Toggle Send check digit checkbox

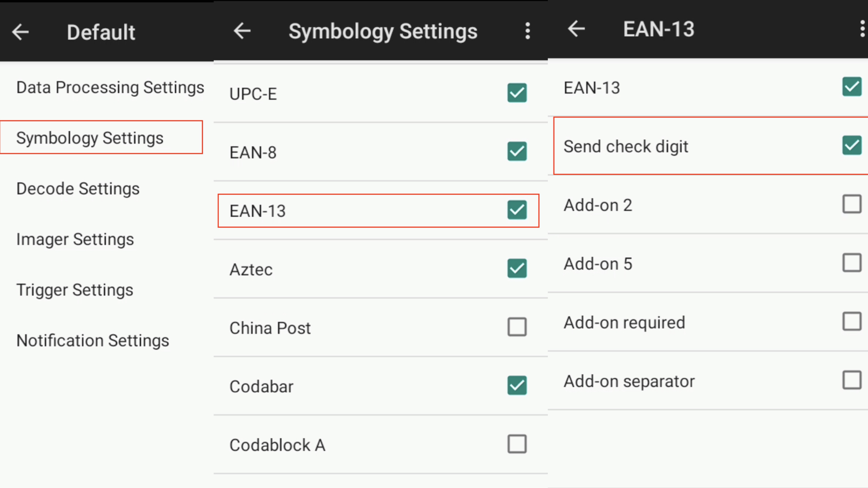click(x=852, y=145)
